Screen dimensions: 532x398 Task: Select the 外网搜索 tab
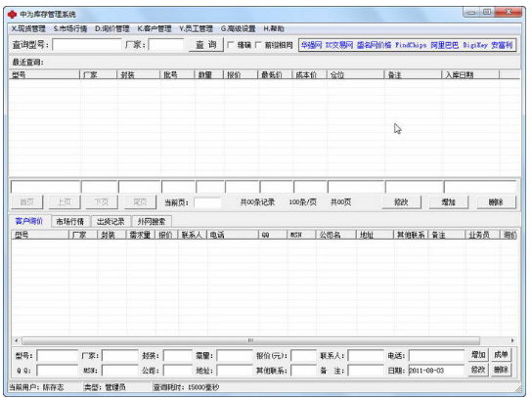(152, 222)
